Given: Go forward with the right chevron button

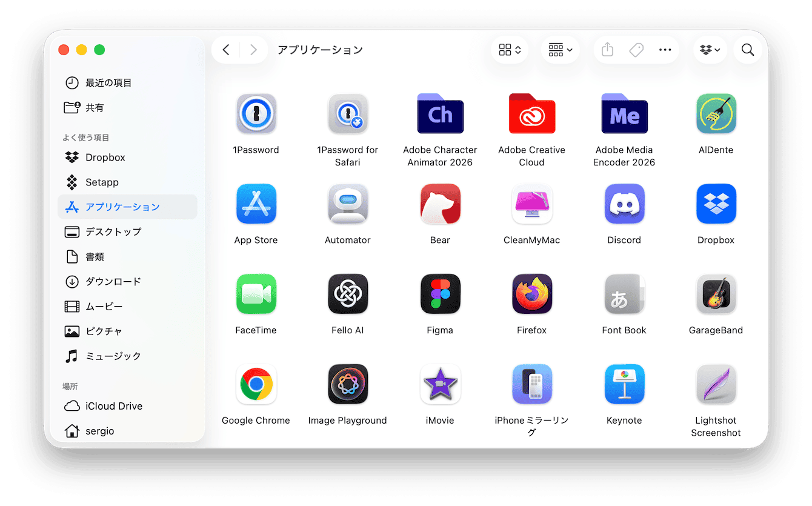Looking at the screenshot, I should [x=253, y=50].
